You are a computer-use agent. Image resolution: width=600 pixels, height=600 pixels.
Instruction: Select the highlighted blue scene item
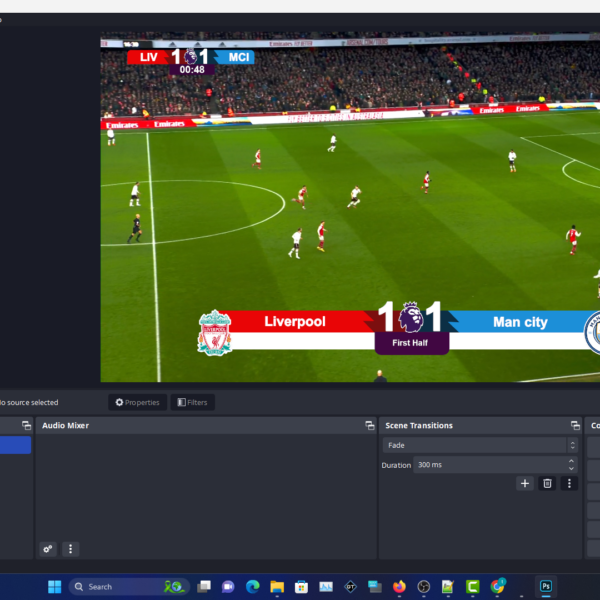tap(15, 445)
